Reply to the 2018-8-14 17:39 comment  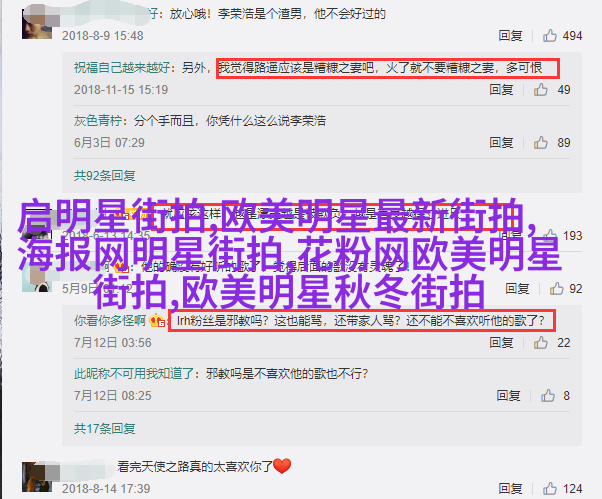(510, 489)
